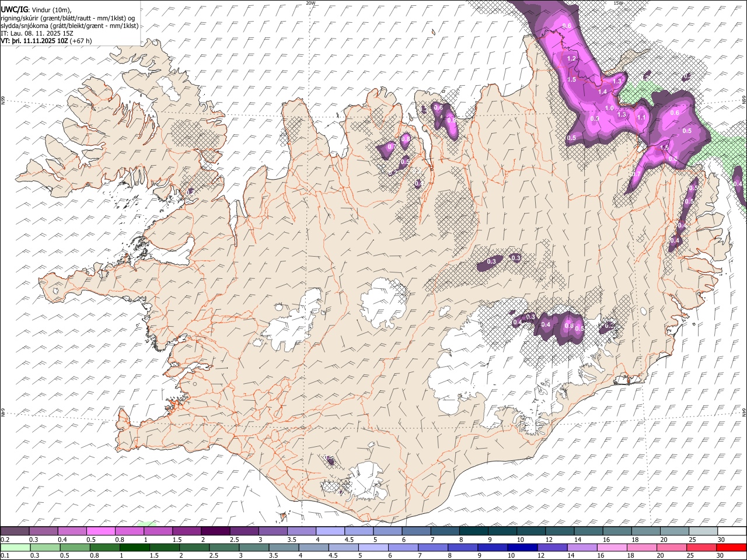Click the 'slydda/snjókoma' legend description line
Image resolution: width=747 pixels, height=560 pixels.
(69, 26)
